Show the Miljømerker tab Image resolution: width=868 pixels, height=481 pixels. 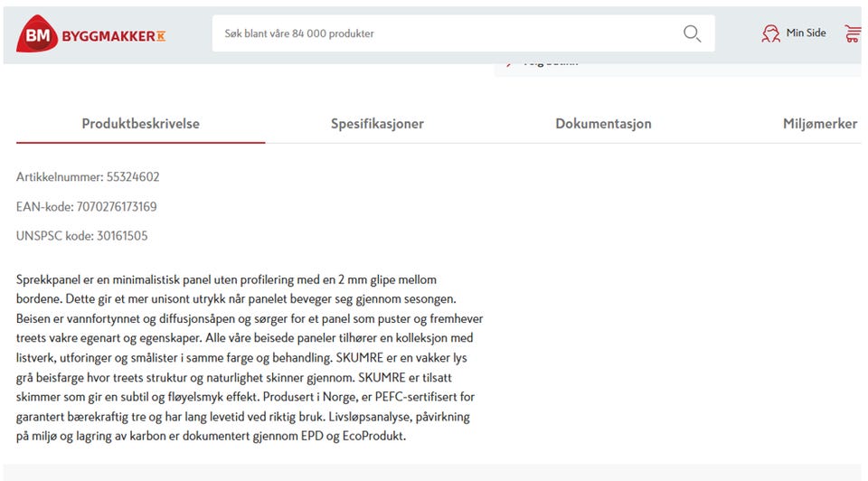(820, 124)
